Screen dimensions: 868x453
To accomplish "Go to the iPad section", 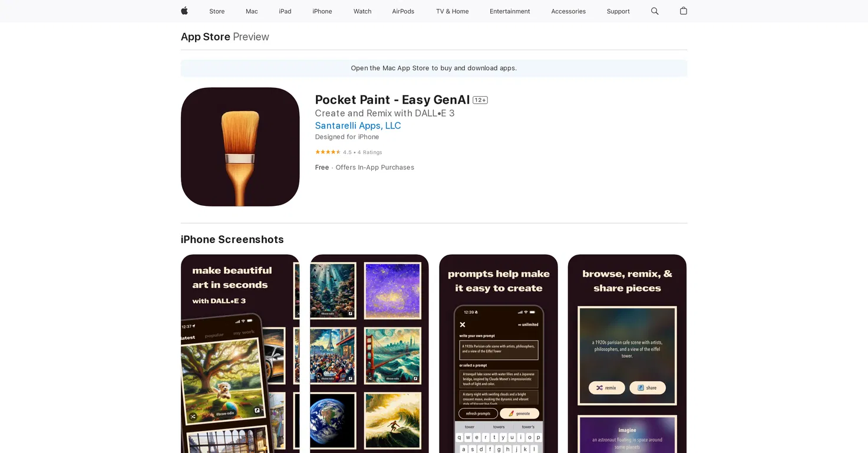I will (285, 11).
